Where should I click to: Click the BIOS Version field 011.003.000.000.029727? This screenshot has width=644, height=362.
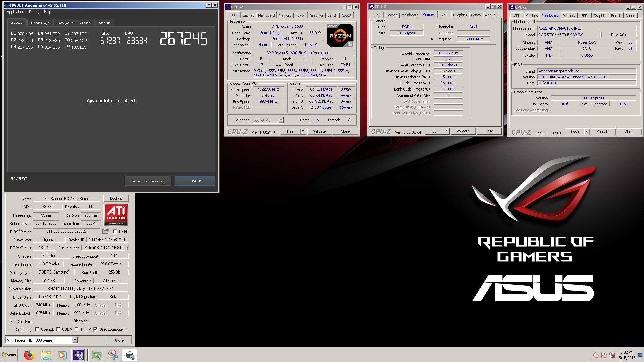click(66, 231)
